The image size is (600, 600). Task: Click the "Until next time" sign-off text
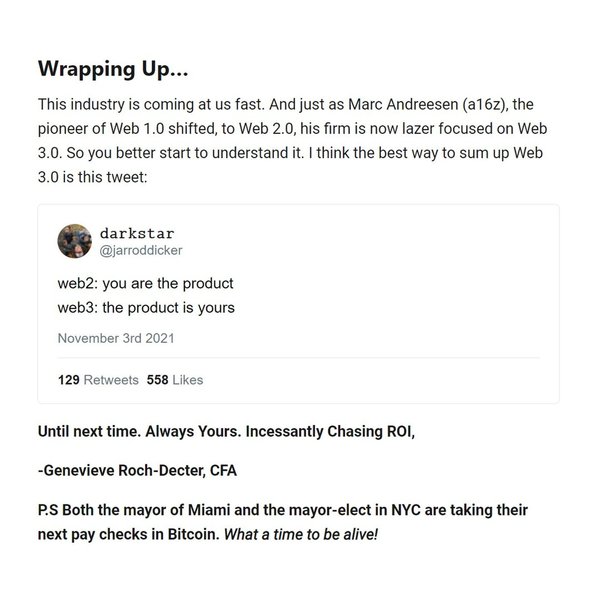(90, 434)
